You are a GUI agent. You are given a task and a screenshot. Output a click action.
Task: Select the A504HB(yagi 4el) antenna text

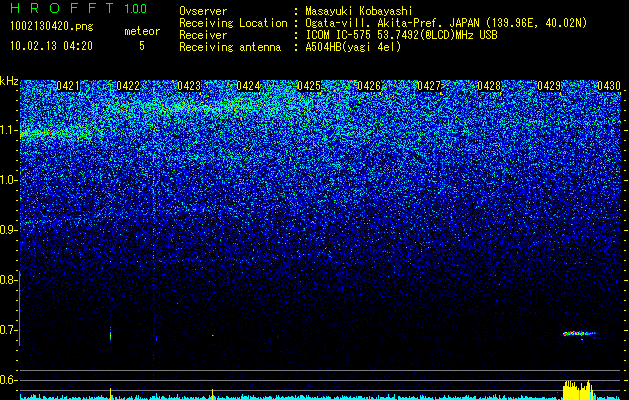pyautogui.click(x=353, y=47)
